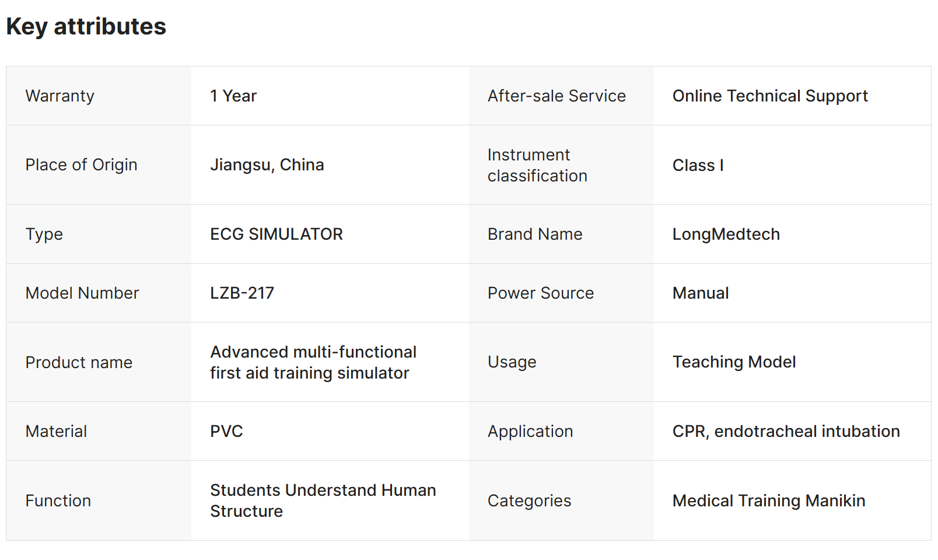Image resolution: width=938 pixels, height=560 pixels.
Task: Select the LZB-217 model number
Action: coord(242,293)
